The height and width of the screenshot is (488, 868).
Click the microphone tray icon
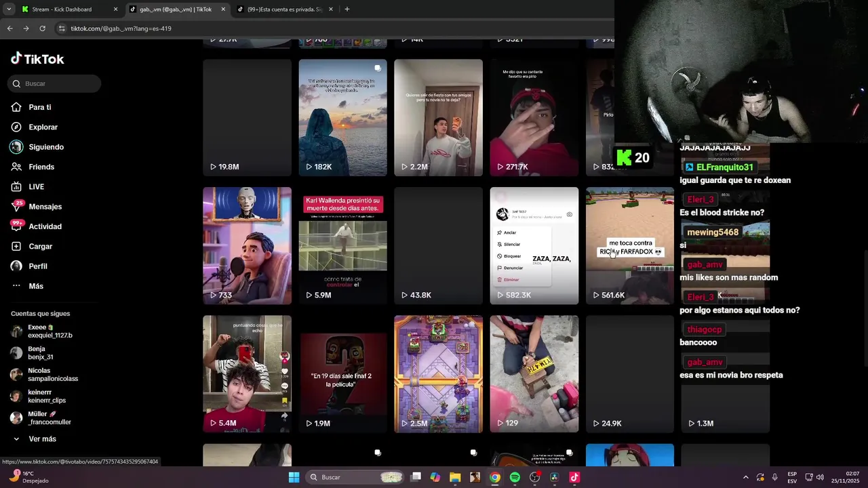click(x=775, y=477)
